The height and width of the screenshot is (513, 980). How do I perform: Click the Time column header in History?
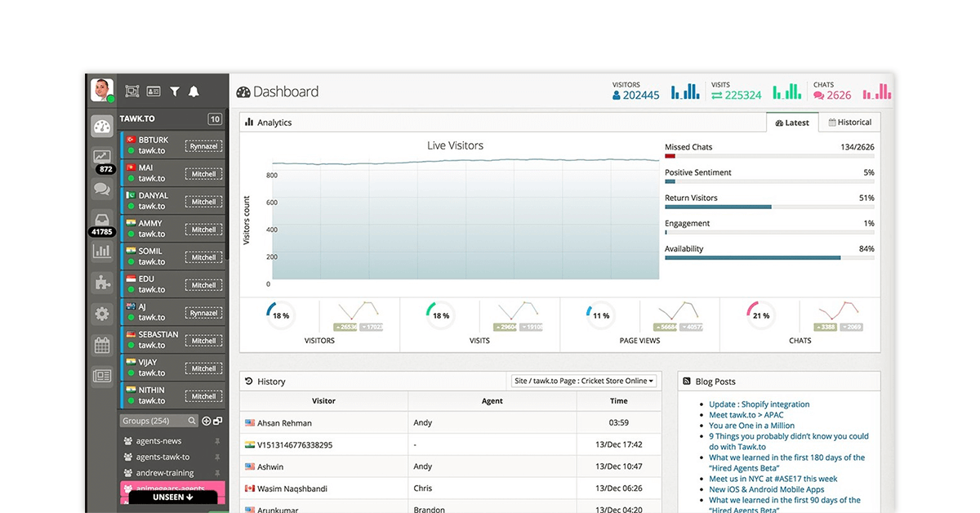pos(619,401)
